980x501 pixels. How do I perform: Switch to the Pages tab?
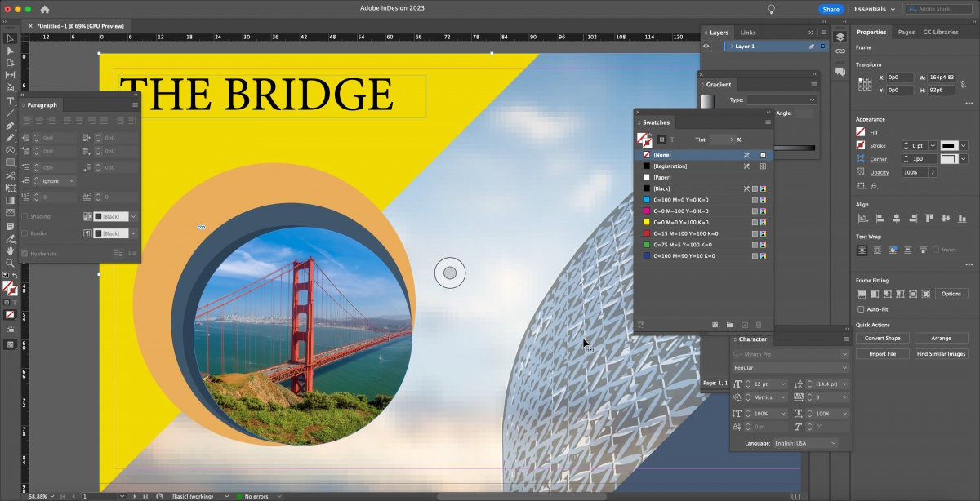906,32
